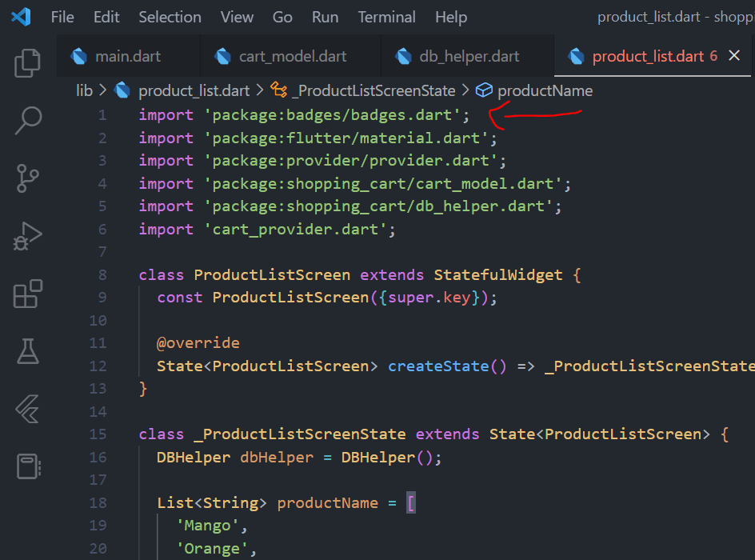Click field symbol icon before productName breadcrumb
This screenshot has height=560, width=755.
[x=484, y=90]
